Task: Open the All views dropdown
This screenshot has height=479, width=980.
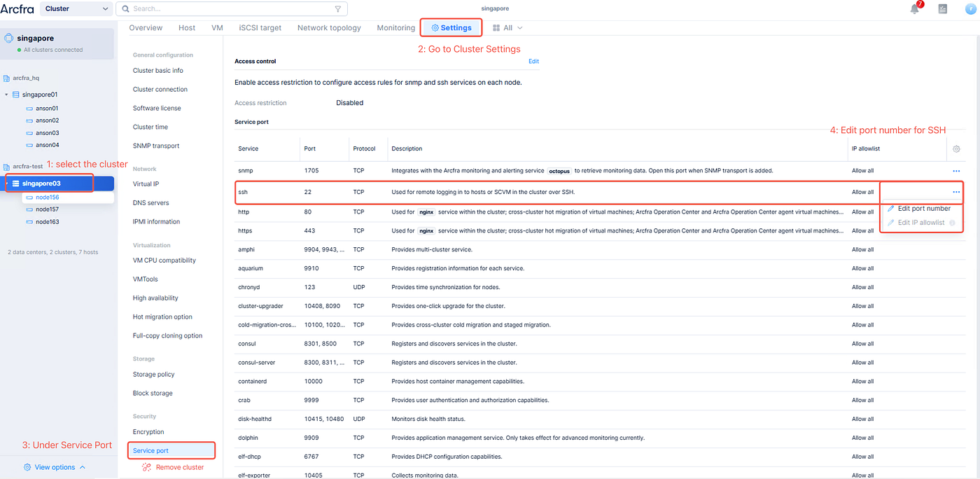Action: click(x=507, y=28)
